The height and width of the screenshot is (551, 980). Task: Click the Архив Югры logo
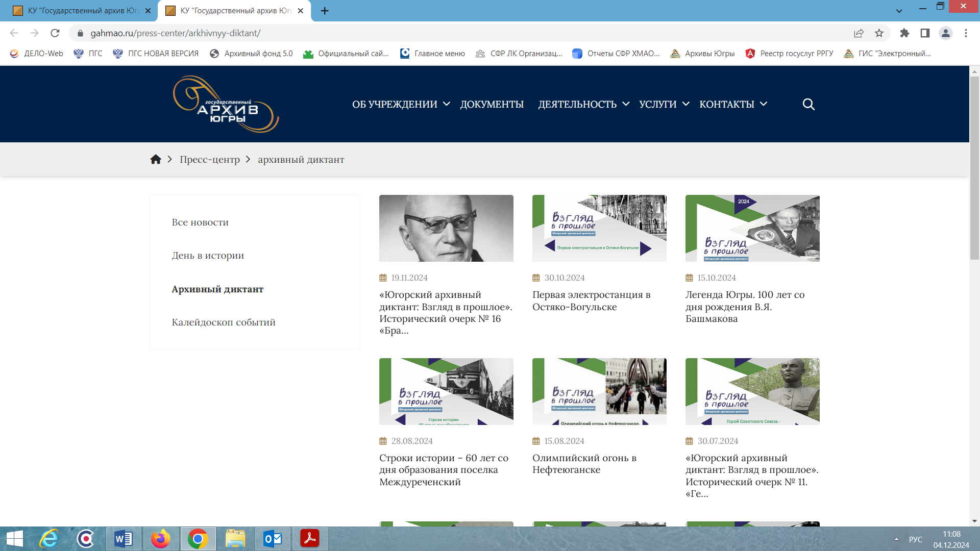coord(226,104)
